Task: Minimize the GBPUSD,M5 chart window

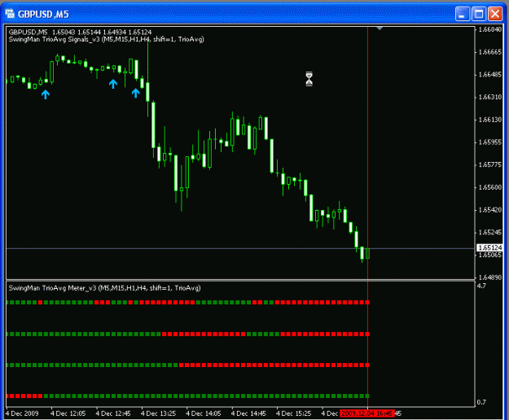Action: (x=462, y=14)
